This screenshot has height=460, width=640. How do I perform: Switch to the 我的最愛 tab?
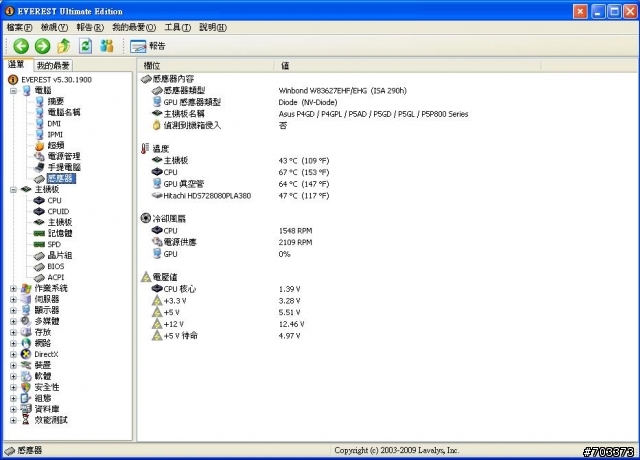point(53,65)
